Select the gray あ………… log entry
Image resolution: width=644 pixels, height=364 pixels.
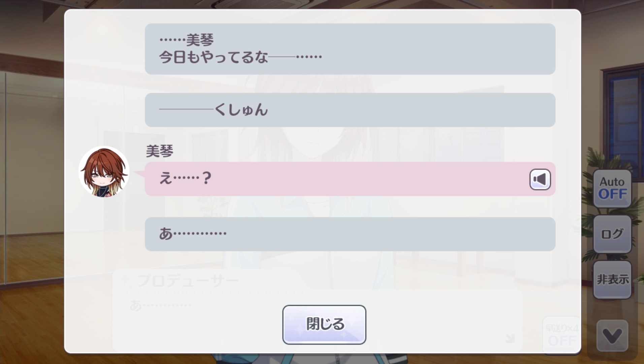coord(350,234)
